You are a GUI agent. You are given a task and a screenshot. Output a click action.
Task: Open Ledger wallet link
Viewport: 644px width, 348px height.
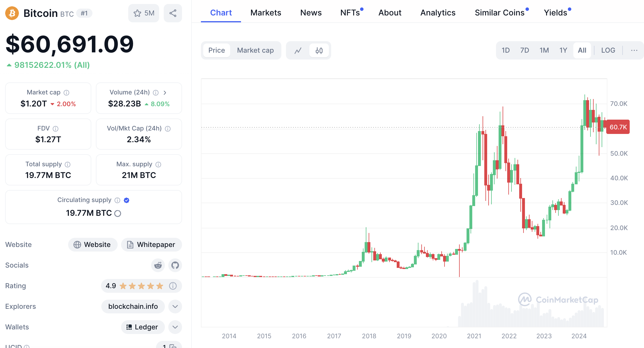(143, 327)
